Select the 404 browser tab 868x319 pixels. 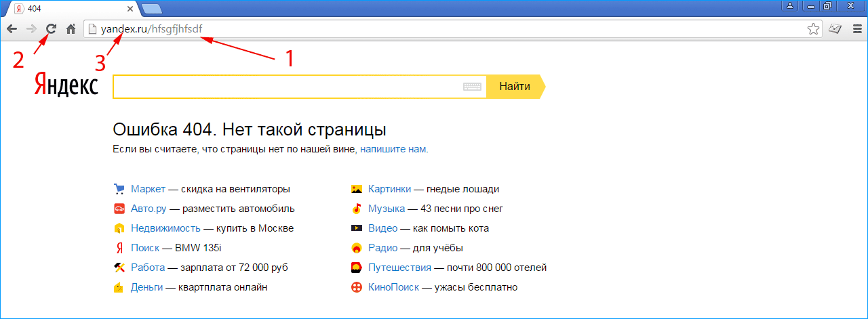click(x=68, y=8)
